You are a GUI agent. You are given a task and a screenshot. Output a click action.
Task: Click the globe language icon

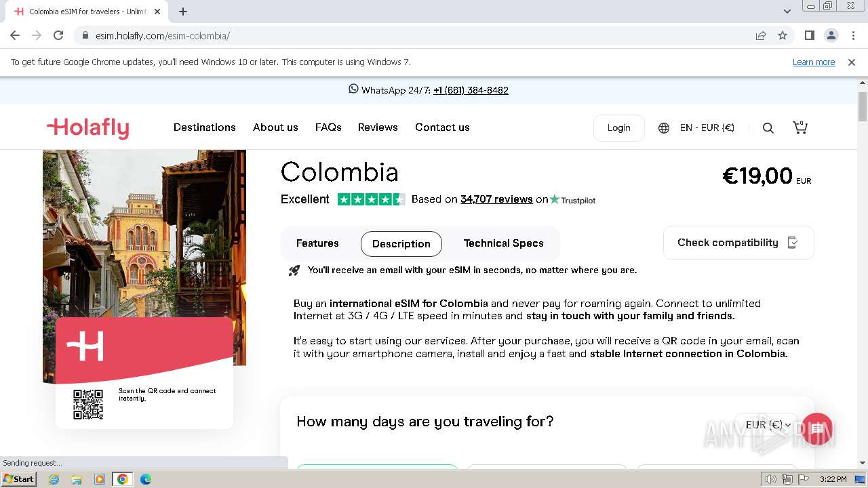pos(664,127)
